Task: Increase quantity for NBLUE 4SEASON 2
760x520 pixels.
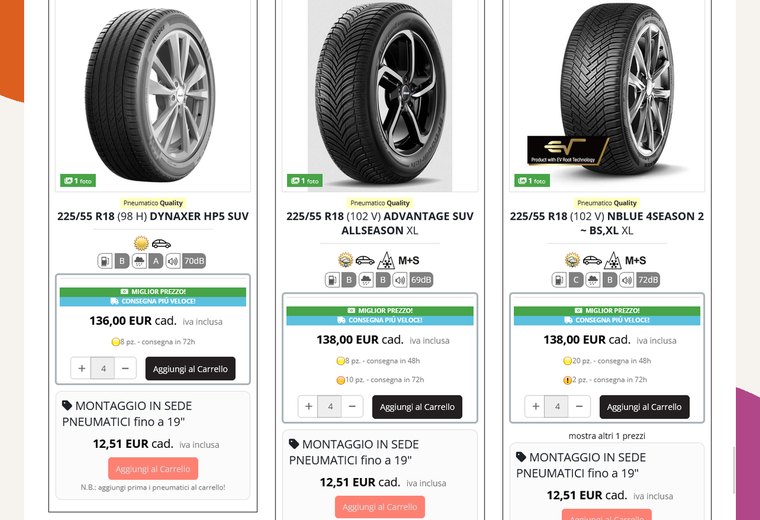Action: tap(536, 406)
